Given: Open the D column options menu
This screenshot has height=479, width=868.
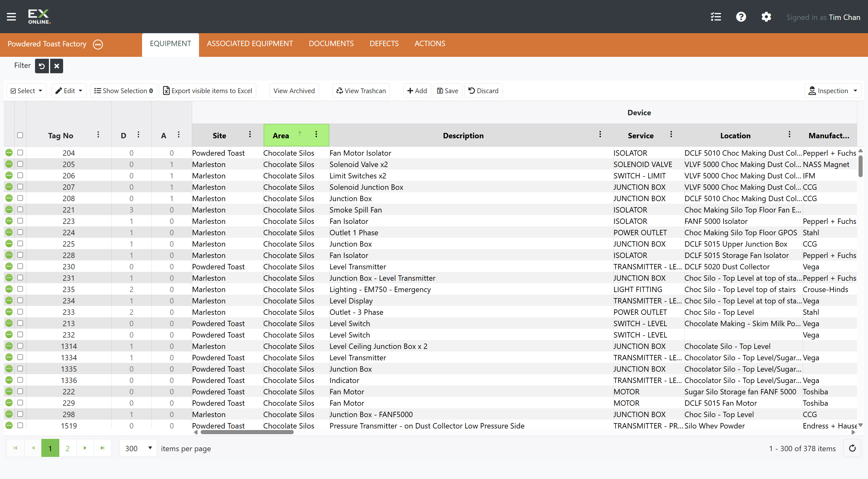Looking at the screenshot, I should (x=139, y=135).
